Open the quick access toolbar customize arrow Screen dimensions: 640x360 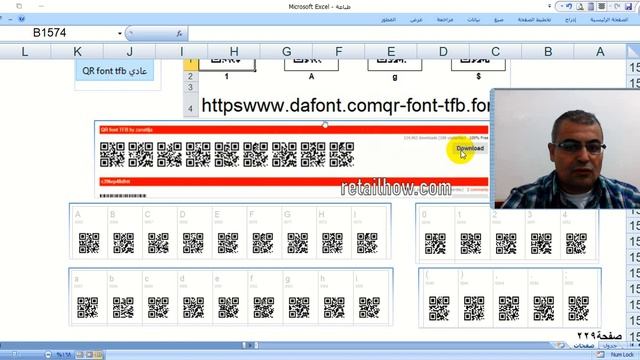click(x=549, y=7)
